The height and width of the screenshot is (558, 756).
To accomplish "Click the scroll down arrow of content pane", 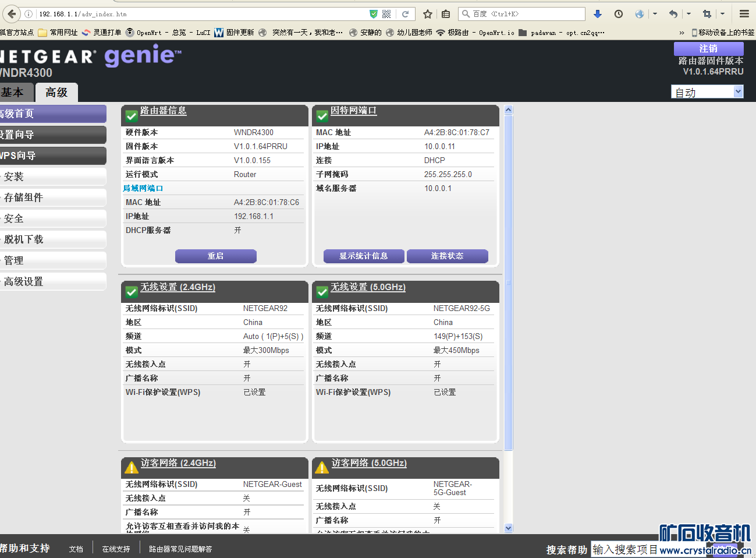I will tap(509, 528).
